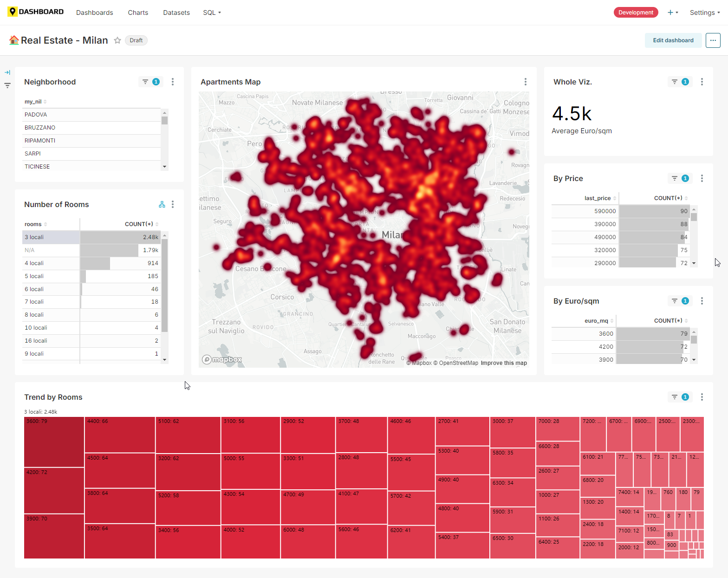
Task: Open Neighborhood chart three-dot menu
Action: (x=173, y=82)
